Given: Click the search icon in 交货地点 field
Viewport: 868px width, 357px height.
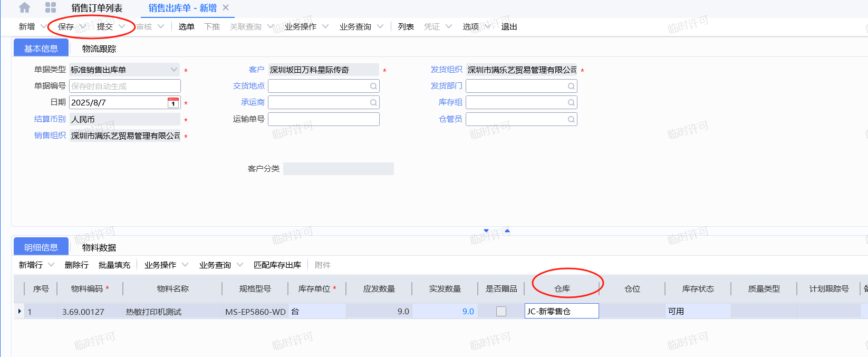Looking at the screenshot, I should (x=373, y=86).
